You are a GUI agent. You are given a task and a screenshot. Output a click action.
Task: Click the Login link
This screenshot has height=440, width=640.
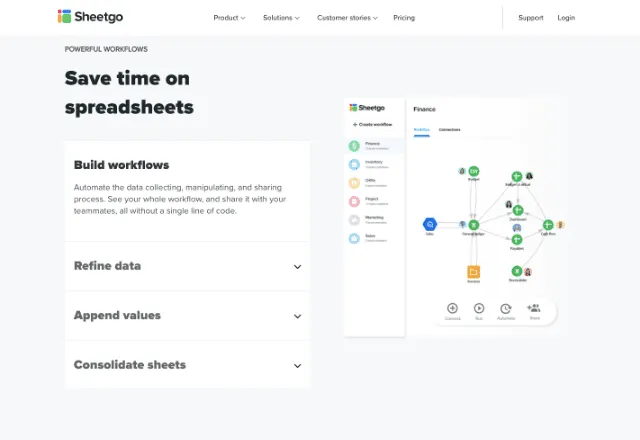[566, 18]
